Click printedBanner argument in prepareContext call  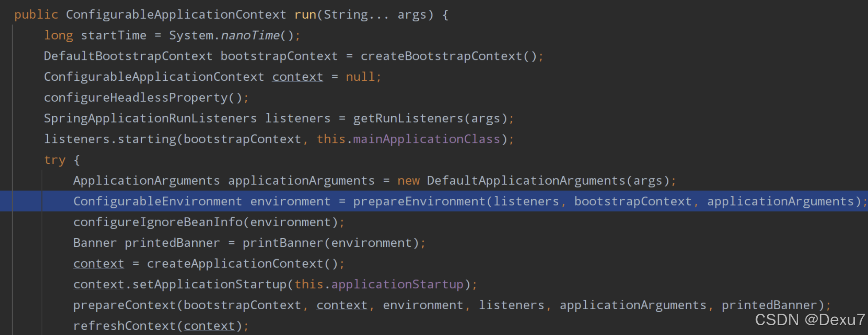769,305
